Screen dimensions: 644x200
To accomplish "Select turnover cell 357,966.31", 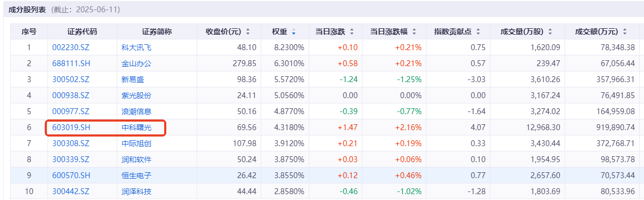I will [x=616, y=79].
